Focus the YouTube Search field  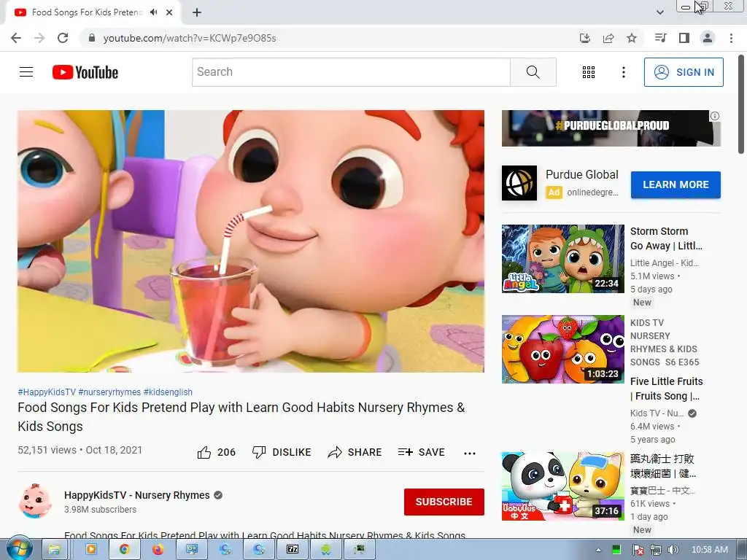tap(351, 72)
